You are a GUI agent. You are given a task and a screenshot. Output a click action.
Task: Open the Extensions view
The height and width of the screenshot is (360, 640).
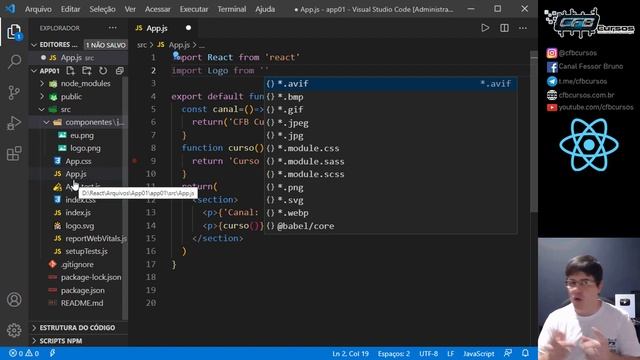(14, 153)
